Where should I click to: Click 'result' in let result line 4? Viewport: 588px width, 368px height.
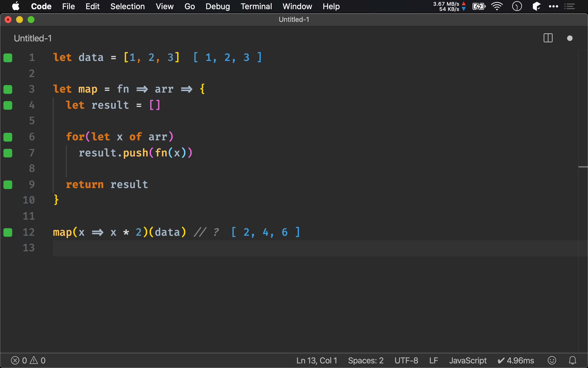[x=110, y=105]
